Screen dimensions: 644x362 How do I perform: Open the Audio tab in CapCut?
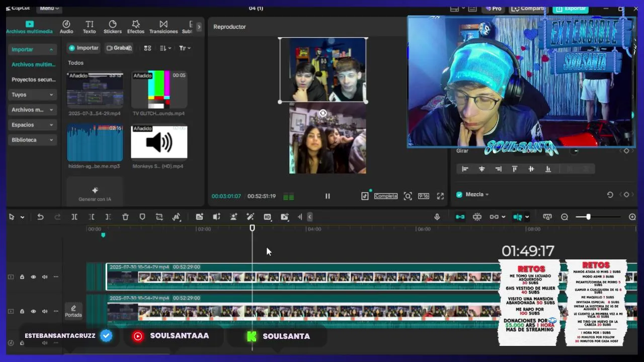click(x=66, y=27)
